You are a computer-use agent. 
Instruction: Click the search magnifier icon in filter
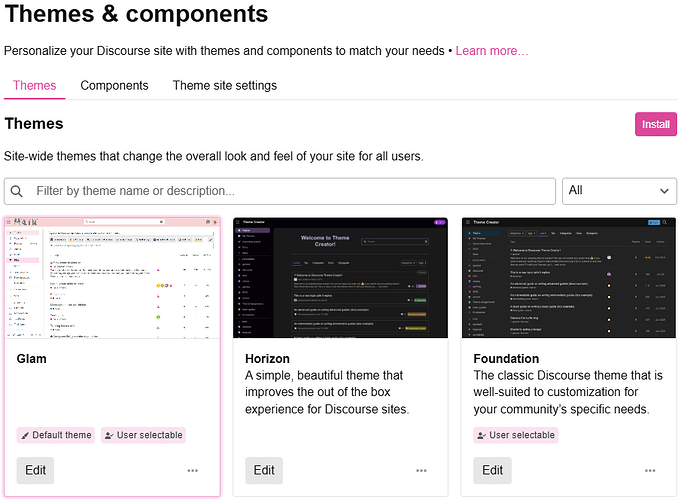(17, 191)
